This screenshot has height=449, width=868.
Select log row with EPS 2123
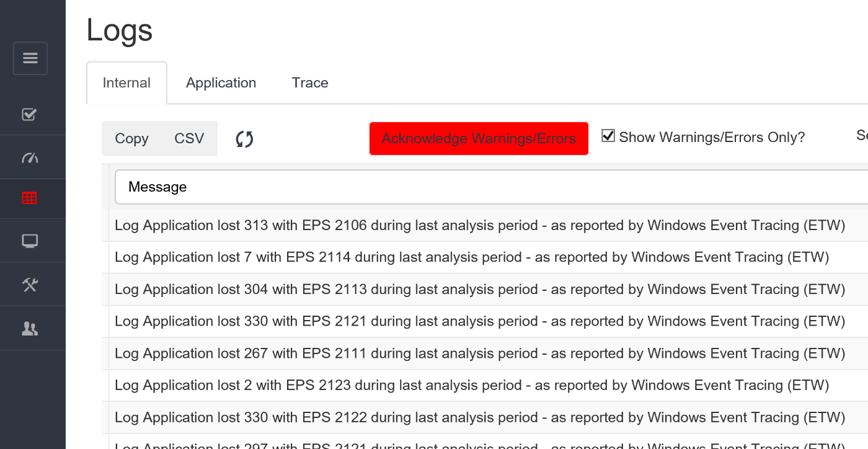click(485, 385)
